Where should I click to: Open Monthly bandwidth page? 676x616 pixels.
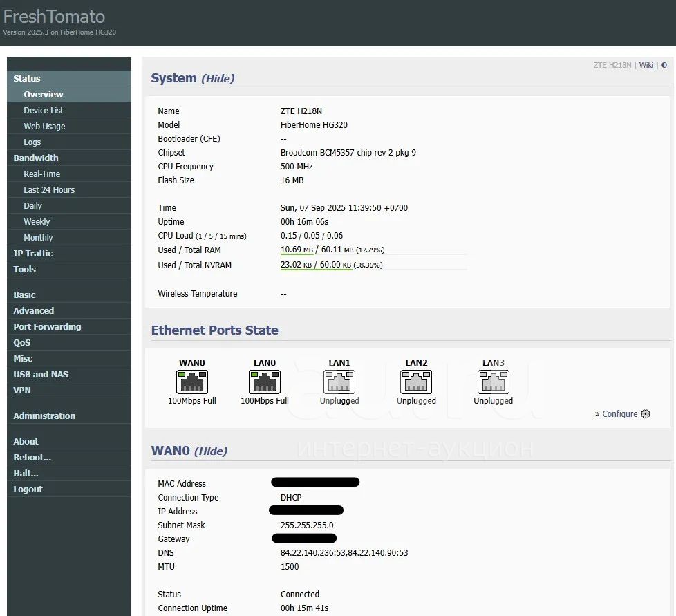(69, 238)
